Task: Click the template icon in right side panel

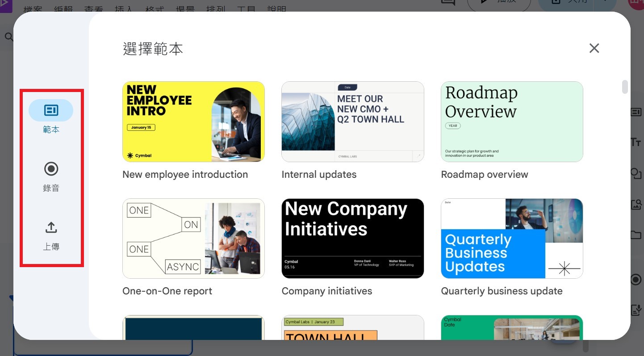Action: click(x=636, y=112)
